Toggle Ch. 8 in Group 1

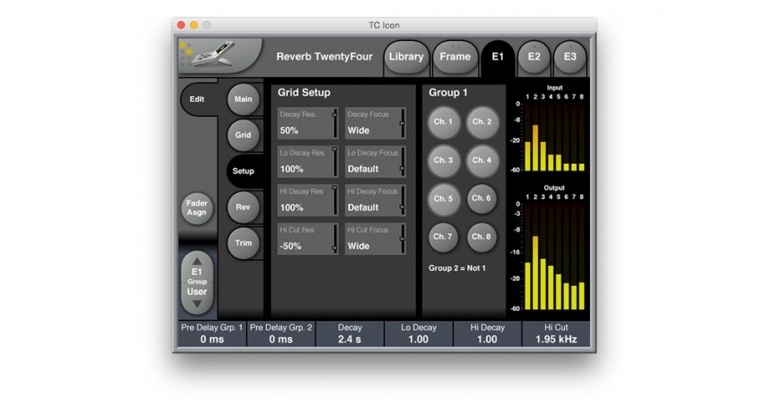coord(482,237)
